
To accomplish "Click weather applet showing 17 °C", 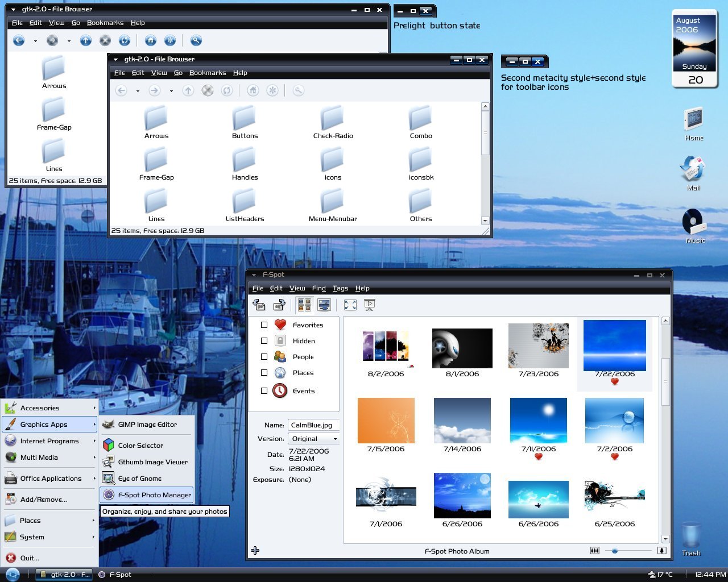I will (x=660, y=575).
